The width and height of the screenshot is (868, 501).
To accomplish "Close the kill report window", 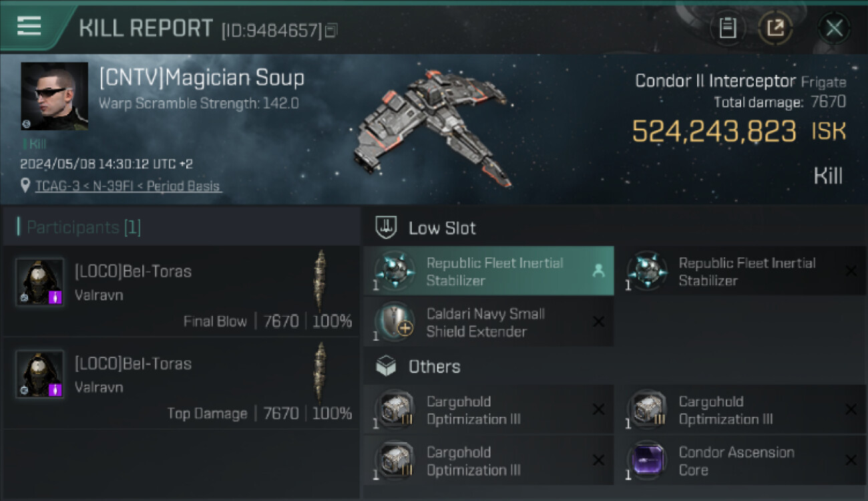I will 833,28.
